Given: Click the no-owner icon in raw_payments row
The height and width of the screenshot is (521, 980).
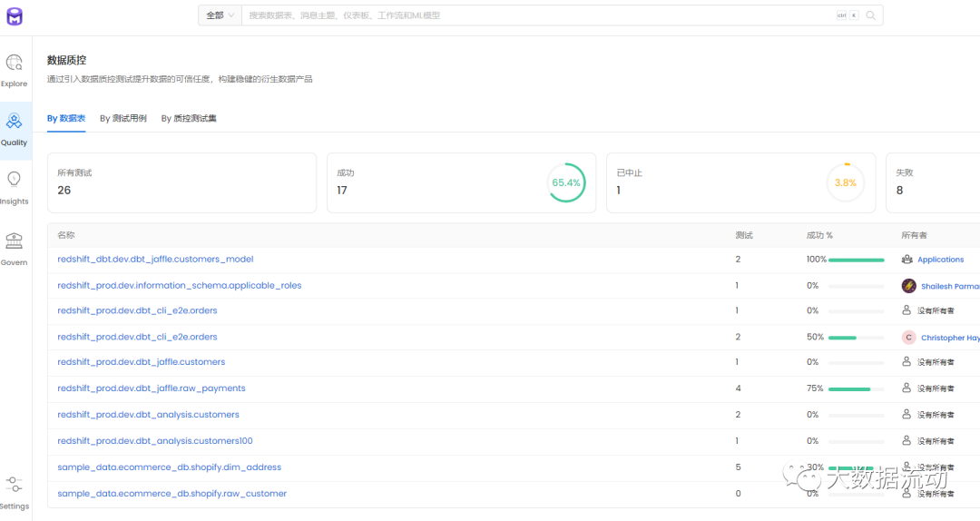Looking at the screenshot, I should point(906,388).
